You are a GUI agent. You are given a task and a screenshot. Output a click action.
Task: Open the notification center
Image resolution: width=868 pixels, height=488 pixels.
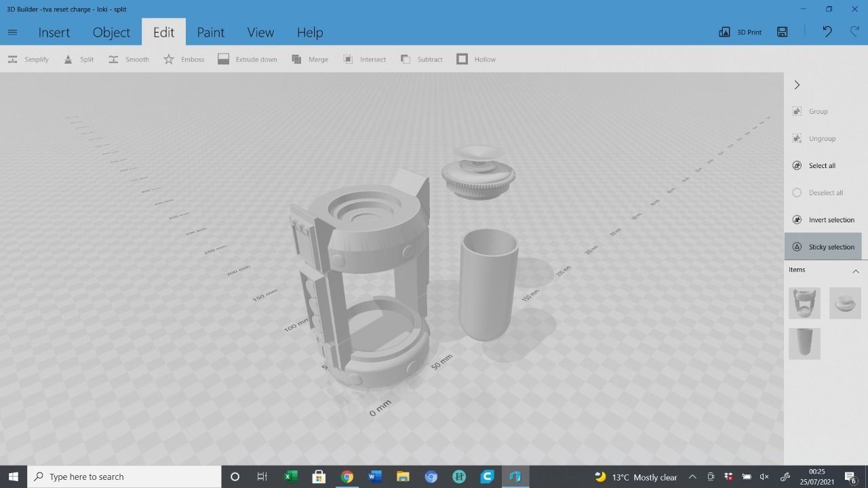851,477
